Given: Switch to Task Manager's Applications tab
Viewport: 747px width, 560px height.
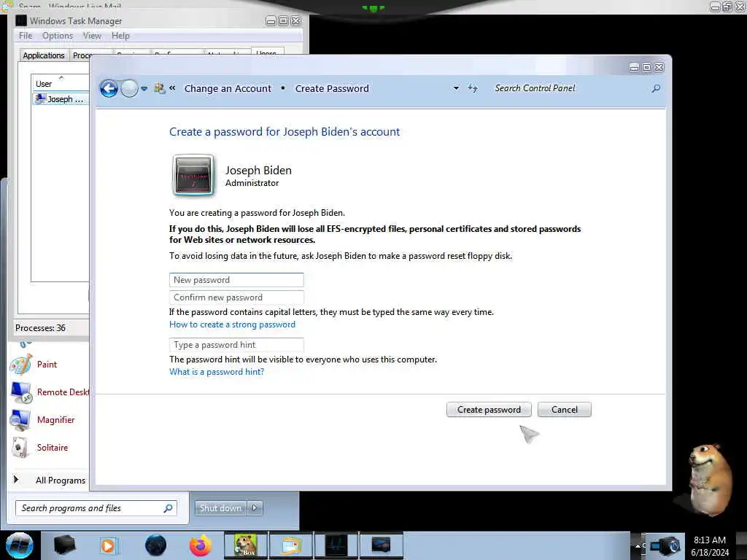Looking at the screenshot, I should click(44, 55).
